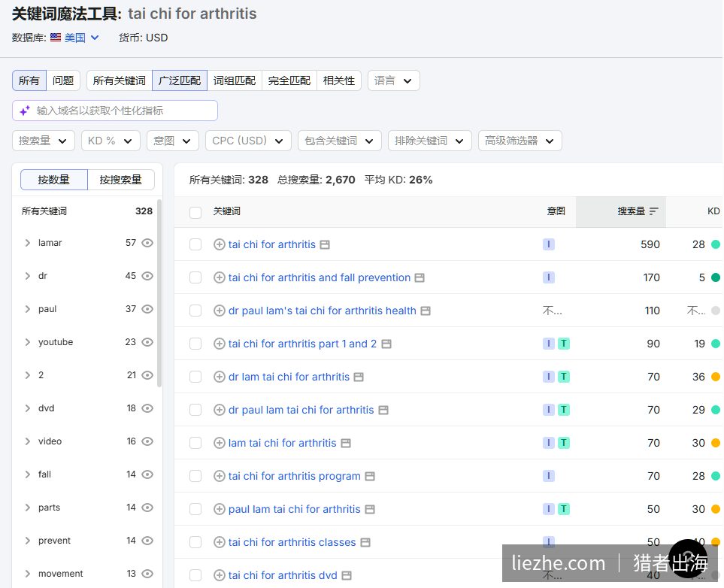
Task: Click the domain input field for personalized metrics
Action: 115,111
